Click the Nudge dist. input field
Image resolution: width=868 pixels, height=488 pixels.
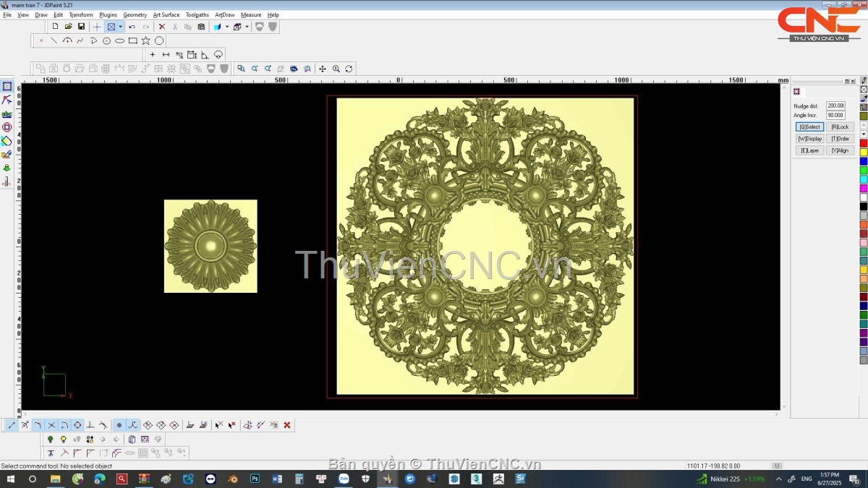835,106
